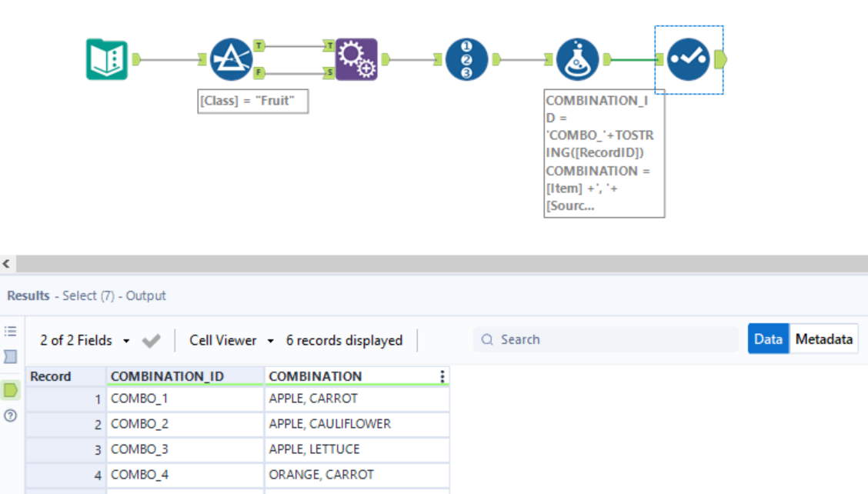Toggle back to the Data view
The image size is (868, 494).
tap(768, 339)
